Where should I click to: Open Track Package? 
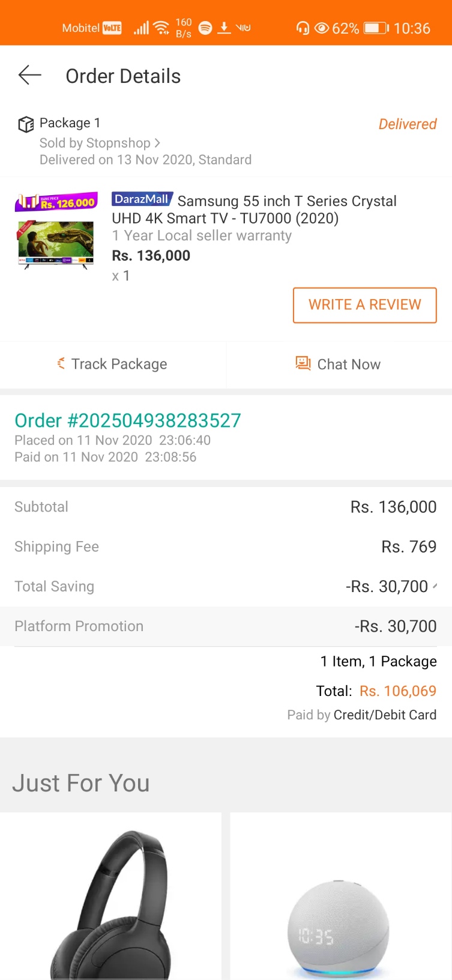(x=113, y=364)
